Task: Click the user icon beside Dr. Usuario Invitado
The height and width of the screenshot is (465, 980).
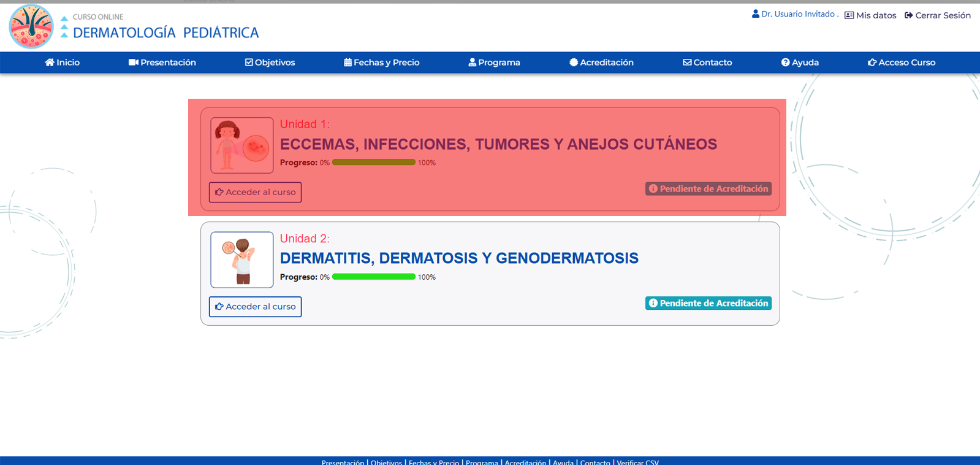Action: (756, 14)
